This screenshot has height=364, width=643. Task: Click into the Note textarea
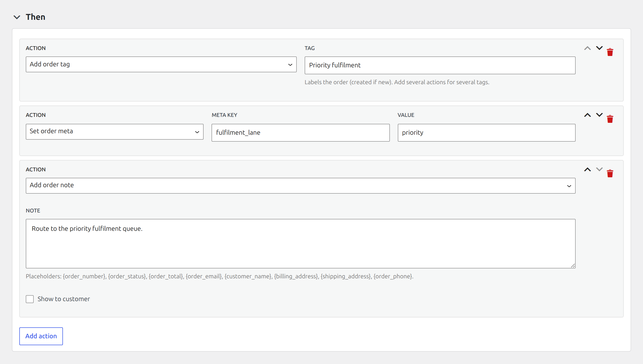click(300, 244)
